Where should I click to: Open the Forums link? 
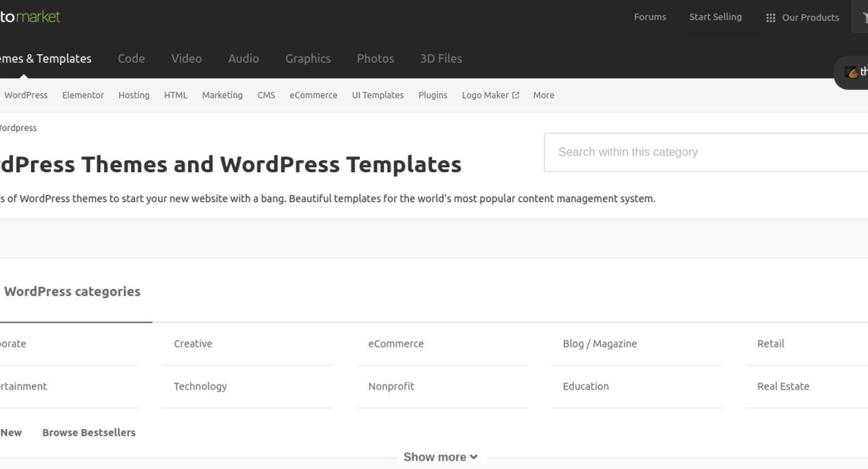[650, 17]
